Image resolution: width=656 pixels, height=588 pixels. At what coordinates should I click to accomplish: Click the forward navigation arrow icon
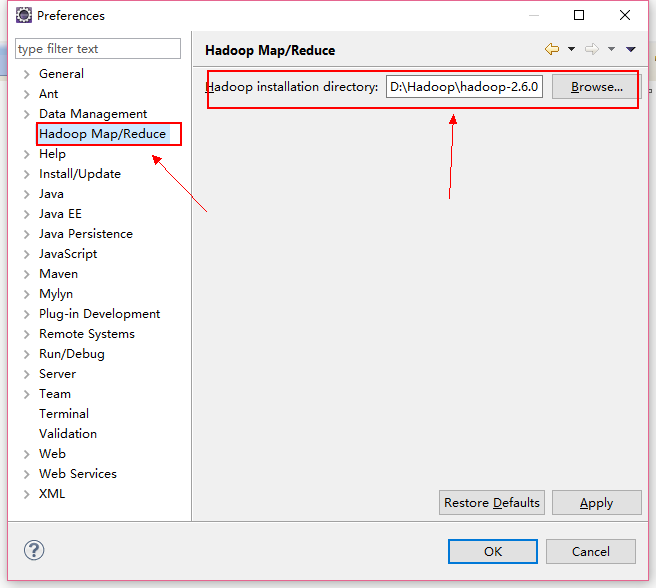(x=592, y=49)
